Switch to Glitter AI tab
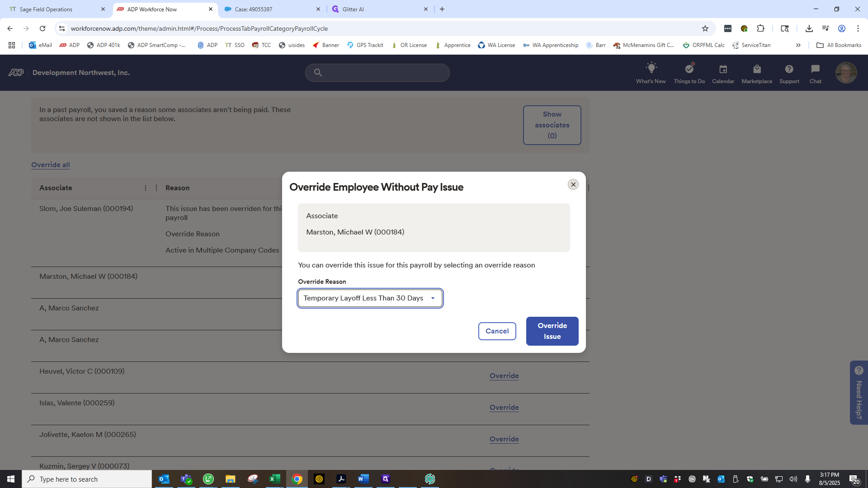 (x=380, y=9)
